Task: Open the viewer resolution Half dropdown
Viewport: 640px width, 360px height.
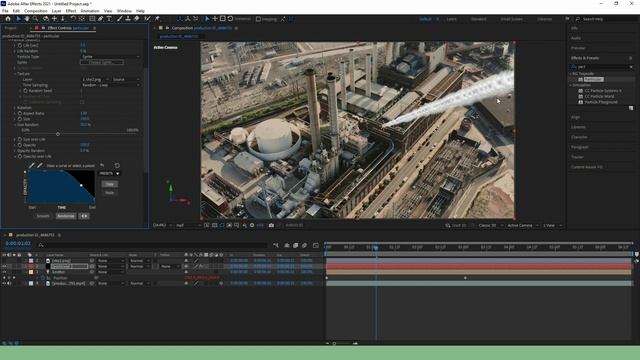Action: click(188, 225)
